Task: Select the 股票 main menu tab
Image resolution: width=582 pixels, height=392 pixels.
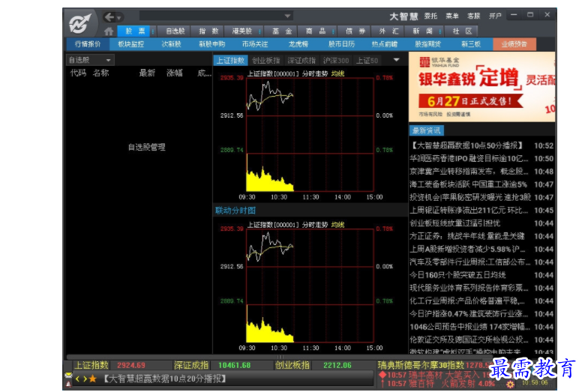Action: point(134,31)
